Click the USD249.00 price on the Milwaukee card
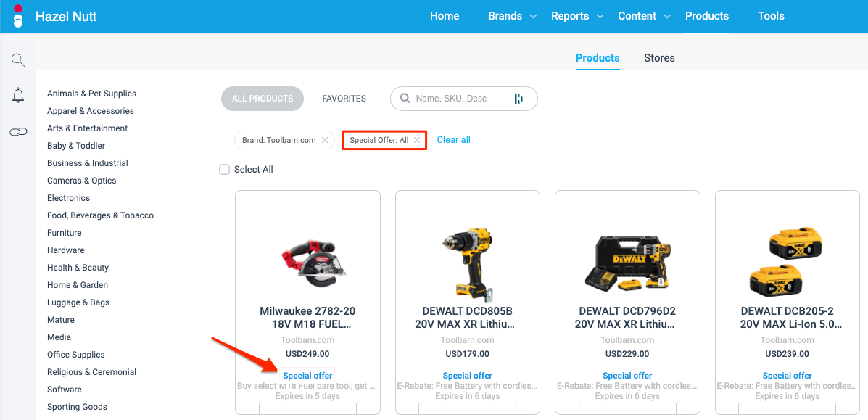 (307, 353)
